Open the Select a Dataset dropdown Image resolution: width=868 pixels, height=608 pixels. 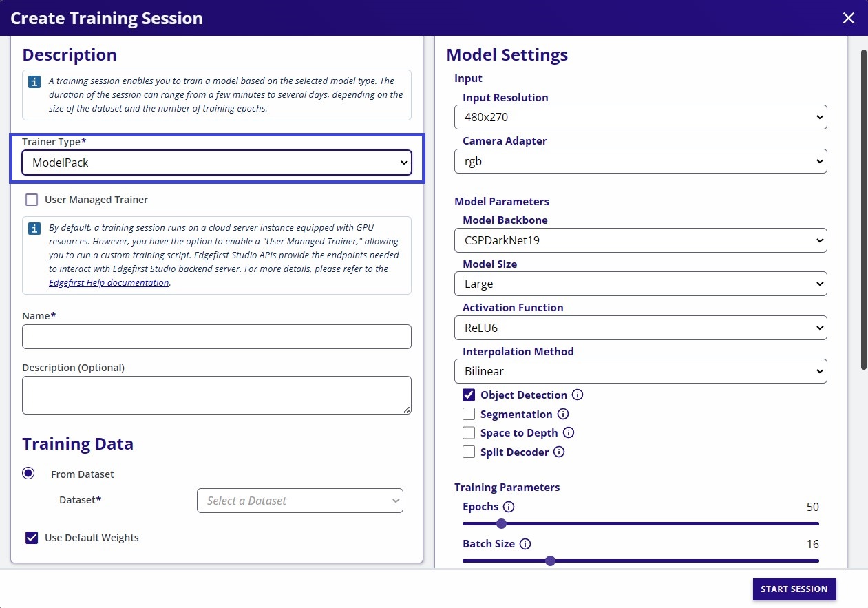coord(299,501)
